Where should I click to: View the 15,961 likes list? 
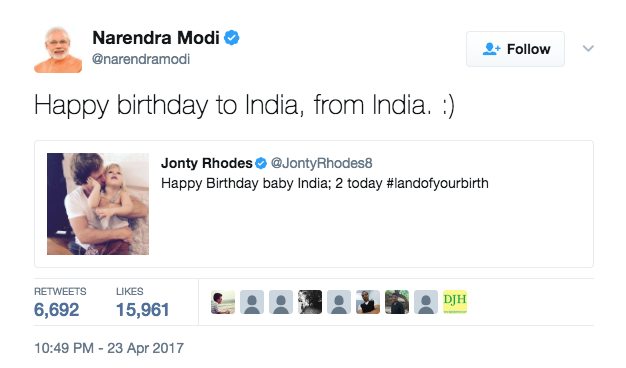click(143, 302)
